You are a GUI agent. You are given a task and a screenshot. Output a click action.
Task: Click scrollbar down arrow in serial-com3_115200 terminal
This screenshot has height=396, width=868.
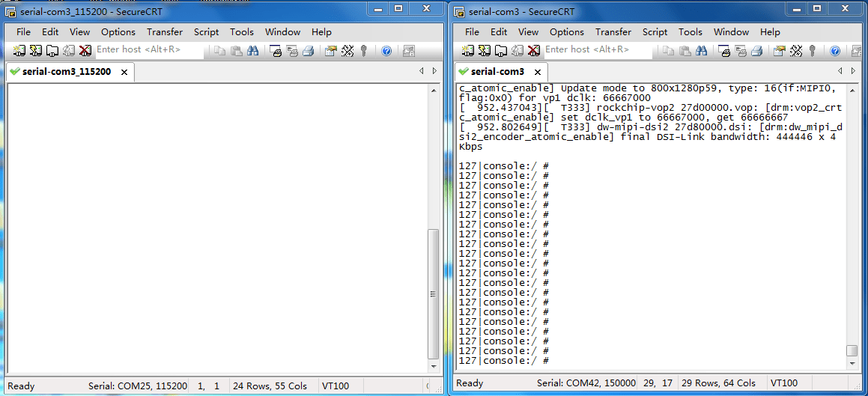point(434,366)
